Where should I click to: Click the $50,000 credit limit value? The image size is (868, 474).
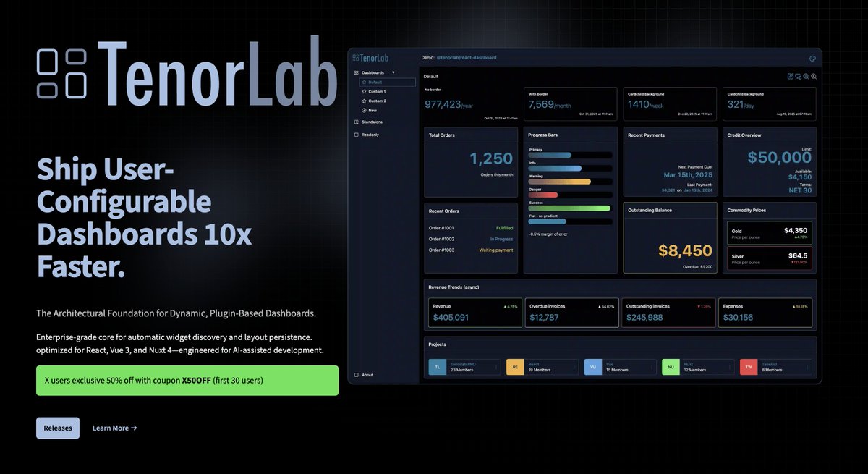point(779,157)
